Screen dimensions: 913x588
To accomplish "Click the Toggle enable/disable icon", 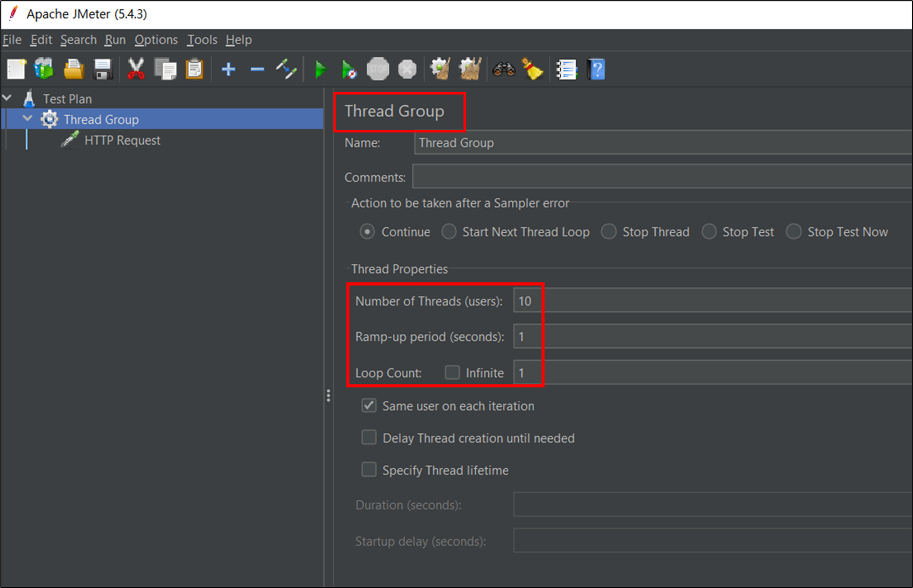I will [286, 69].
